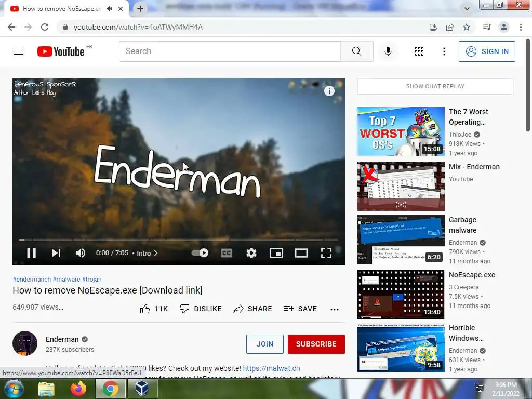Screen dimensions: 532x399
Task: Focus the YouTube search box
Action: 230,51
